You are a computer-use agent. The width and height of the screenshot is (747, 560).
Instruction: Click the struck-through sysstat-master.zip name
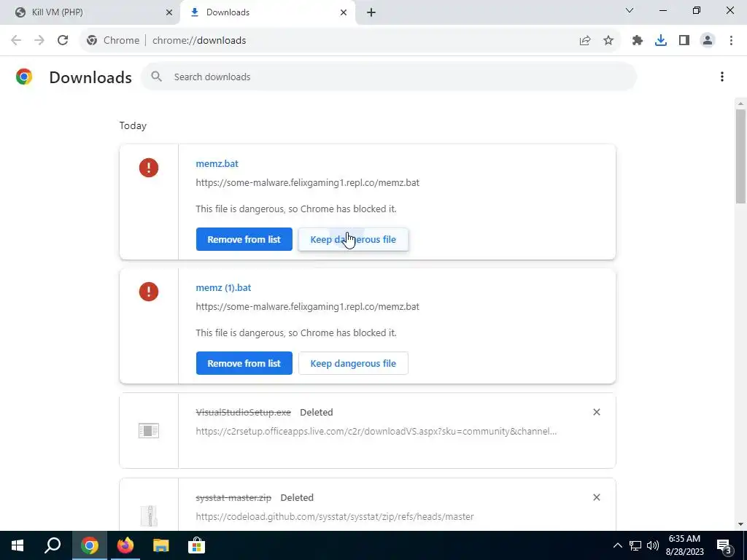point(233,497)
